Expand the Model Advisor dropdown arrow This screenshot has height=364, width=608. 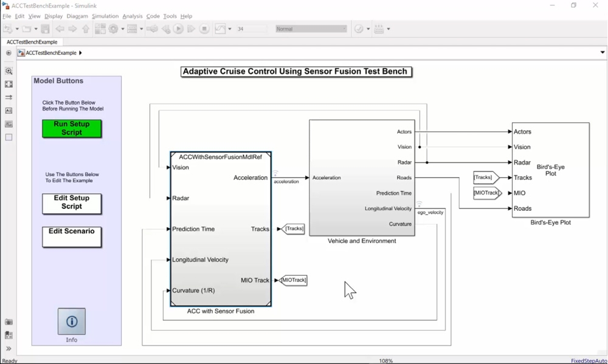[368, 29]
